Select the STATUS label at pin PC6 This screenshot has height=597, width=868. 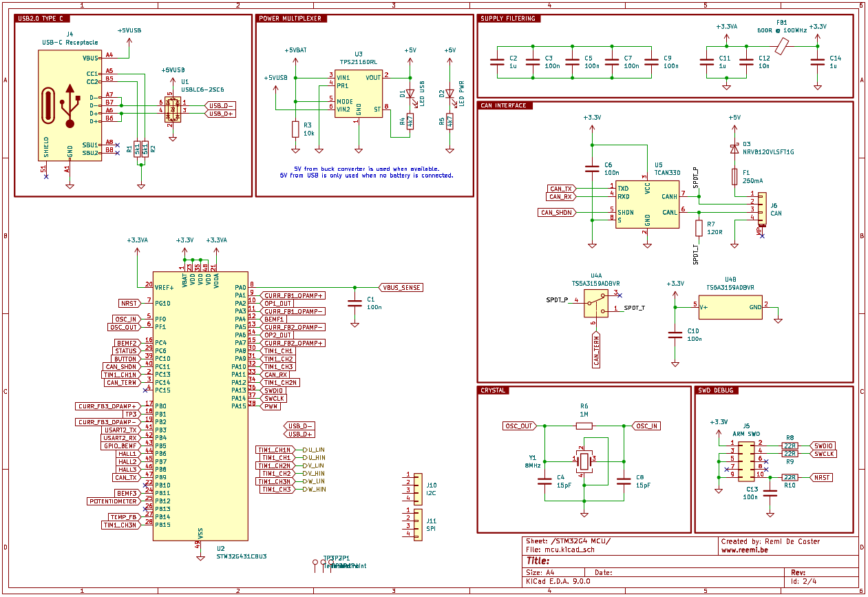click(126, 351)
